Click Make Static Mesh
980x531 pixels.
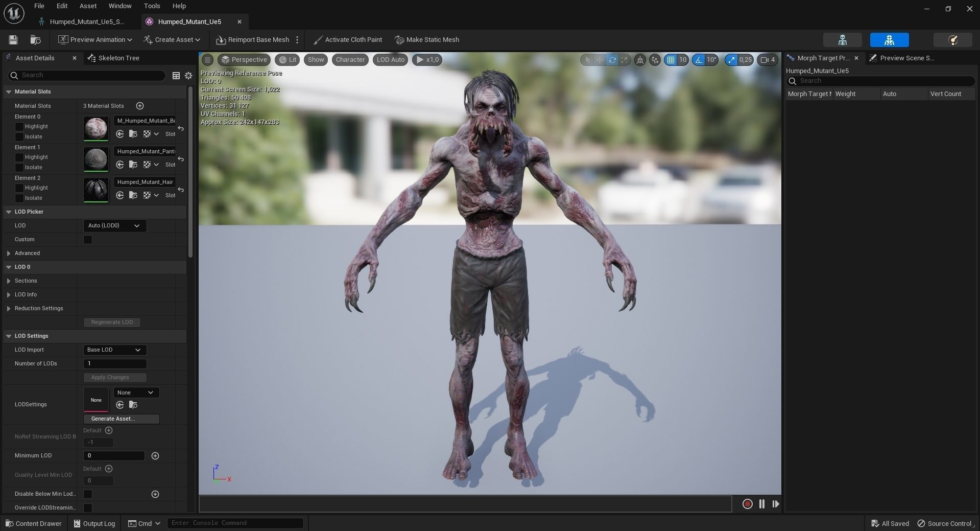coord(427,40)
